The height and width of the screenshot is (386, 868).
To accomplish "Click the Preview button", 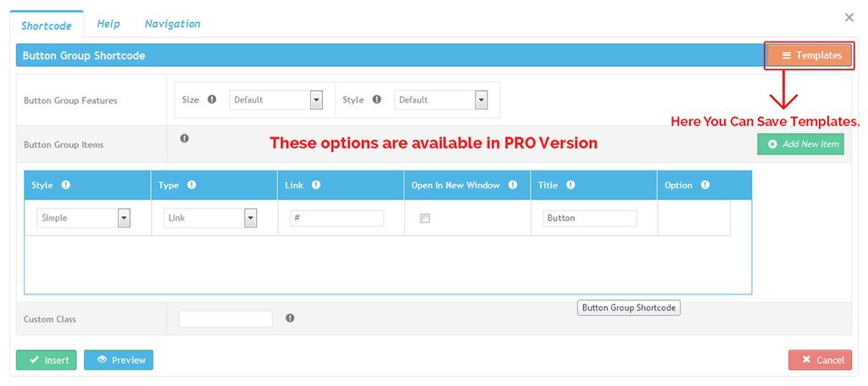I will pos(119,360).
